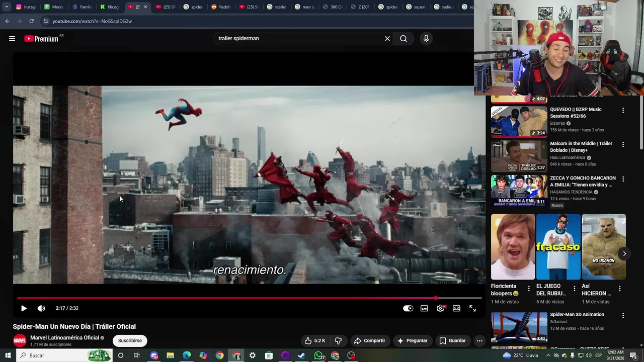
Task: Seek using the red progress bar
Action: click(x=249, y=298)
